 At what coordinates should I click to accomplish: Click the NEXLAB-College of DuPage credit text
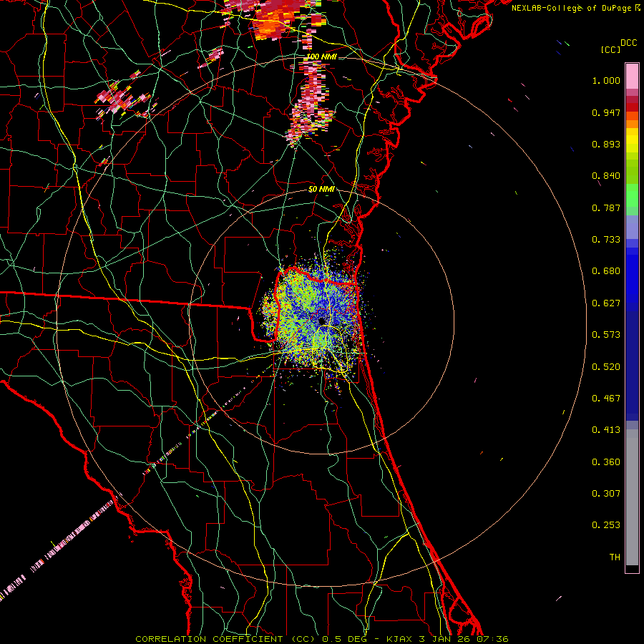572,8
